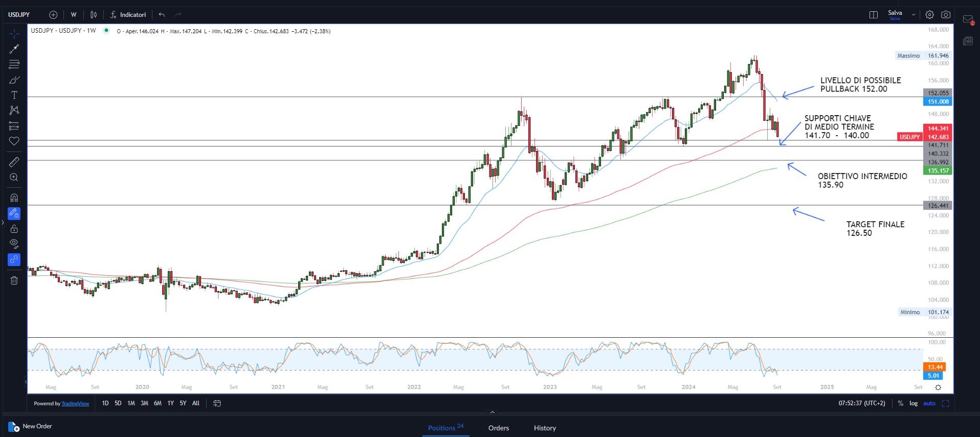The width and height of the screenshot is (980, 437).
Task: Select the OBIETTIVO INTERMEDIO 135.90 text note
Action: click(x=862, y=181)
